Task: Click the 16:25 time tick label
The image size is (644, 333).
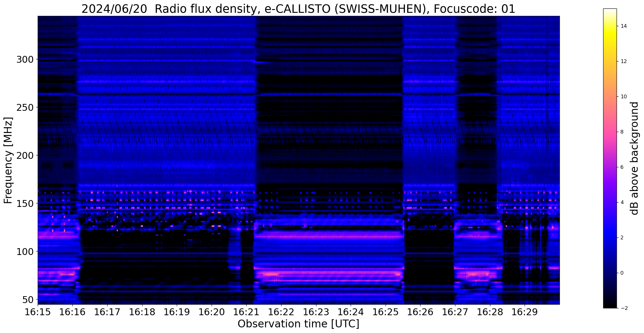Action: click(x=386, y=312)
